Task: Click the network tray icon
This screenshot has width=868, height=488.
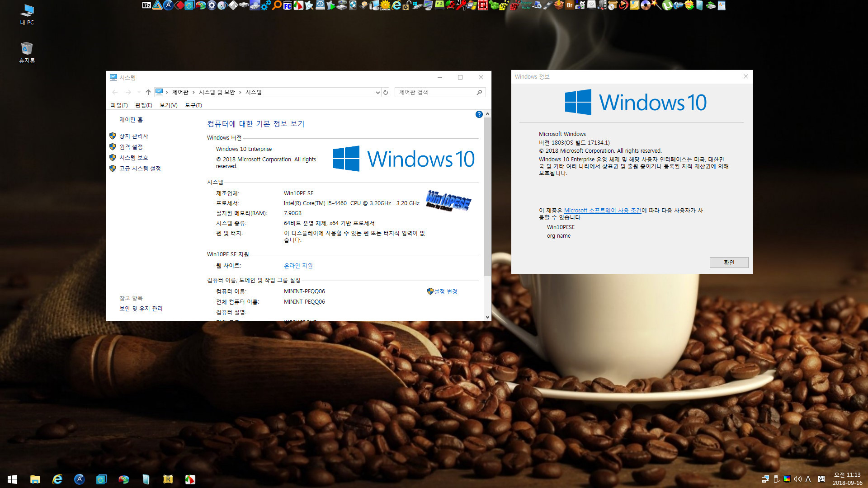Action: 765,479
